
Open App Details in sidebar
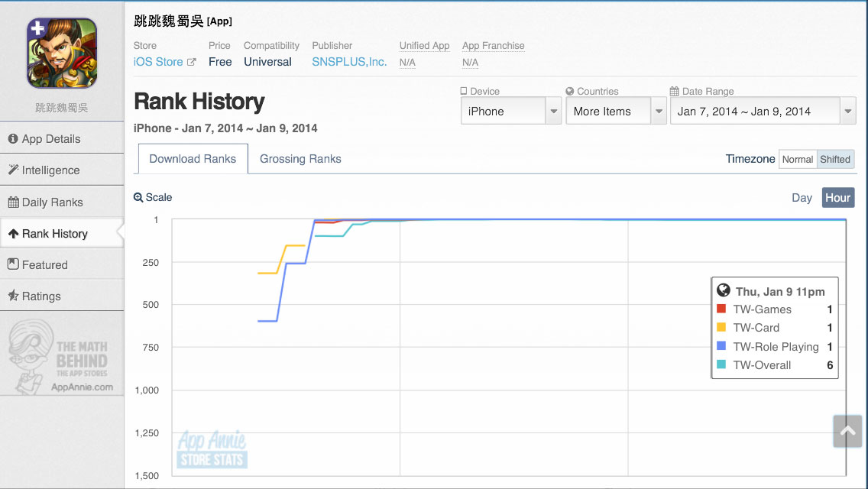(x=61, y=139)
